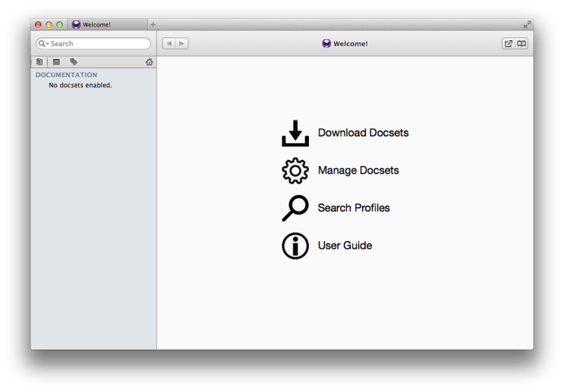The image size is (564, 392).
Task: Zoom the window with green button
Action: pos(60,24)
